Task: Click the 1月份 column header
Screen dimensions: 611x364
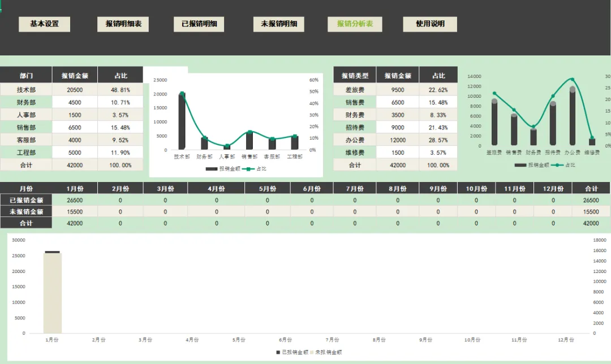Action: click(75, 188)
